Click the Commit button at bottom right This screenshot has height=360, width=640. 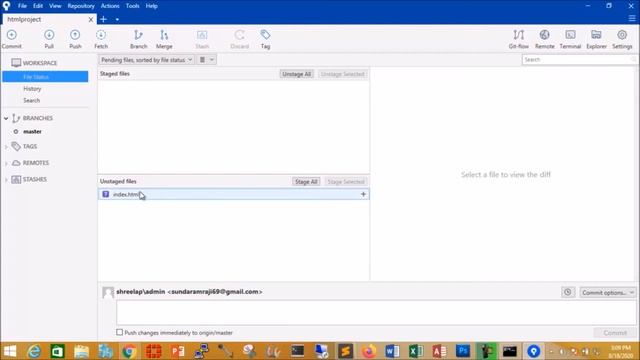[x=615, y=333]
